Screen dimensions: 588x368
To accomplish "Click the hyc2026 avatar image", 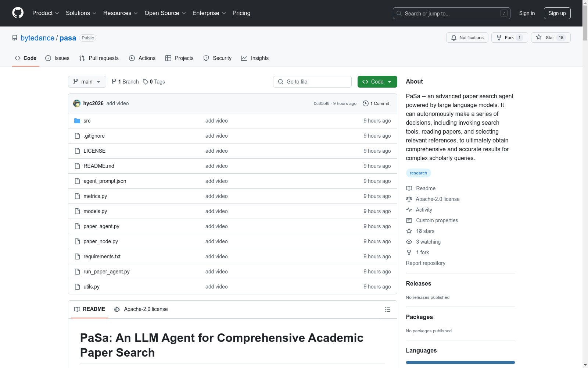I will tap(77, 103).
